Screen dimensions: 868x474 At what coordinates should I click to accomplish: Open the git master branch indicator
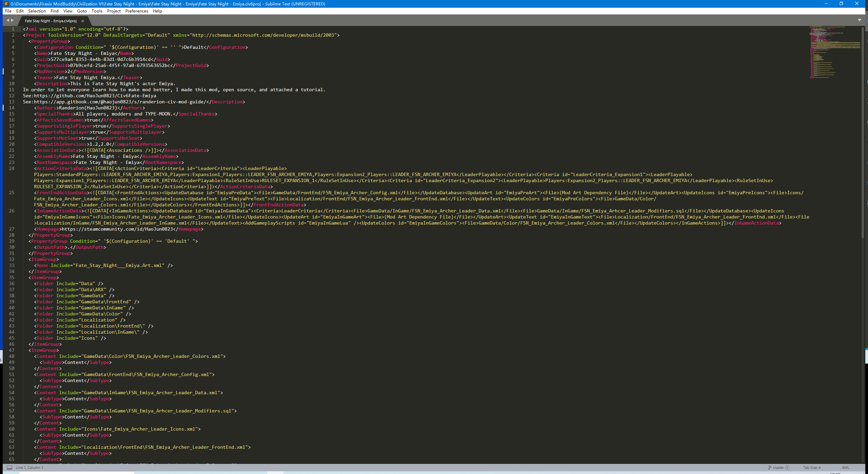point(776,468)
